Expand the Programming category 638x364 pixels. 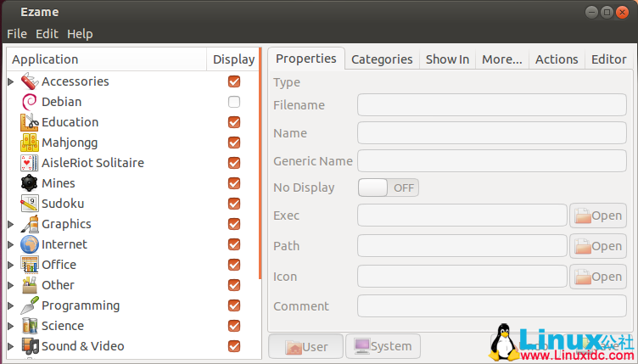[11, 305]
